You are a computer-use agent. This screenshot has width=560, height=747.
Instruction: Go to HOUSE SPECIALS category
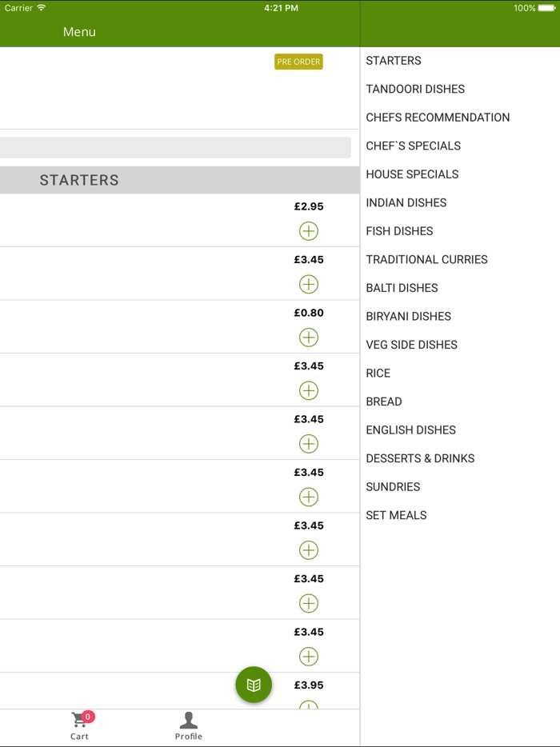(x=412, y=174)
